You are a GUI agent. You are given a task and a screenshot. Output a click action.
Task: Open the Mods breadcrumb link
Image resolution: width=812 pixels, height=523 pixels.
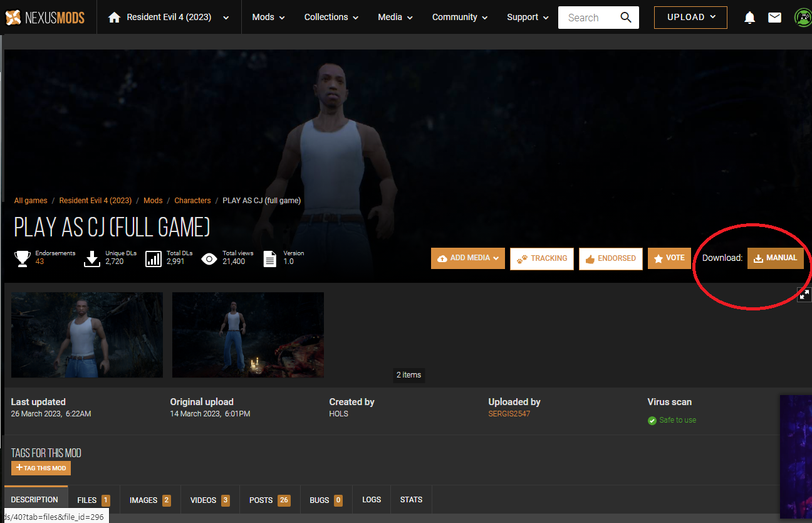click(153, 201)
